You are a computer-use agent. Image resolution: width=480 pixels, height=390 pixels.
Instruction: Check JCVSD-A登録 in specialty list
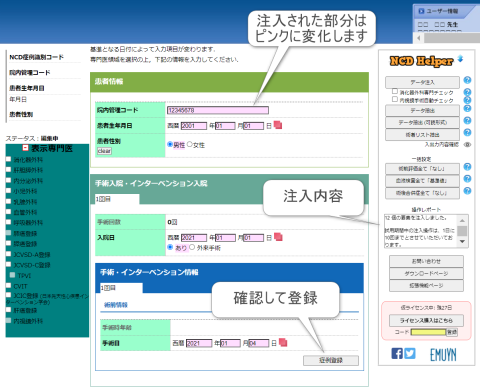[9, 254]
